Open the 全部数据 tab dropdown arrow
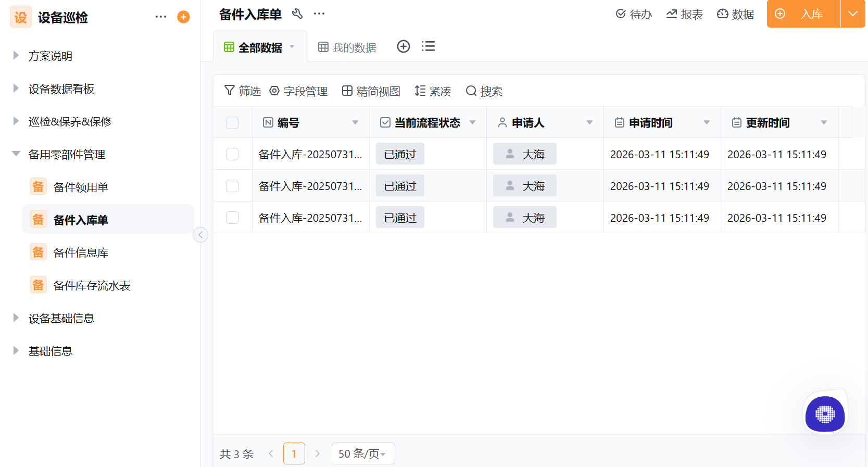The width and height of the screenshot is (868, 467). 292,47
